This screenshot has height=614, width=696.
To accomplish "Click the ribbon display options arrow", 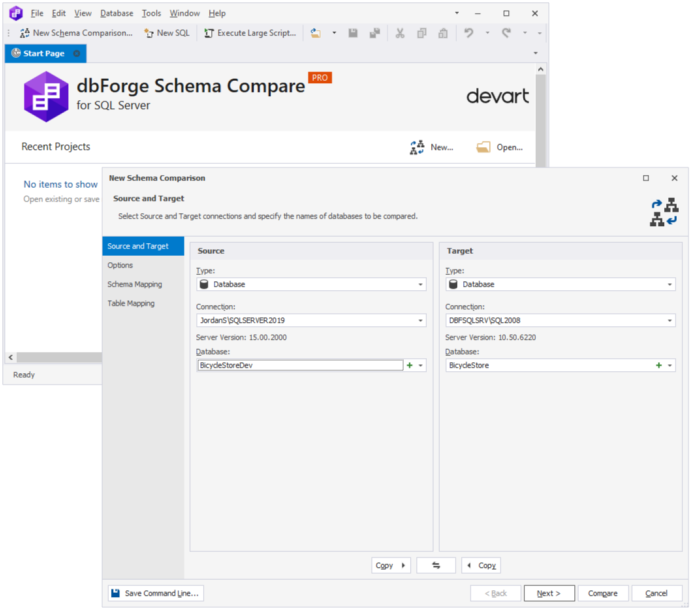I will (x=456, y=13).
